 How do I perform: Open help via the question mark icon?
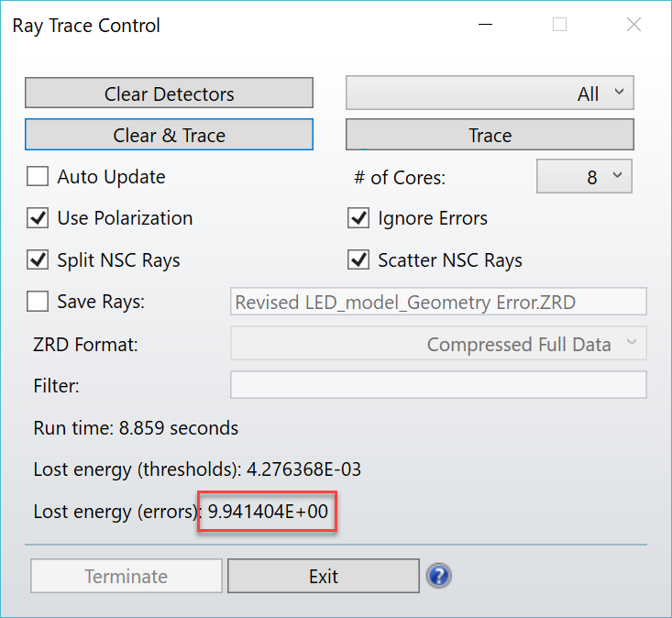pos(439,576)
